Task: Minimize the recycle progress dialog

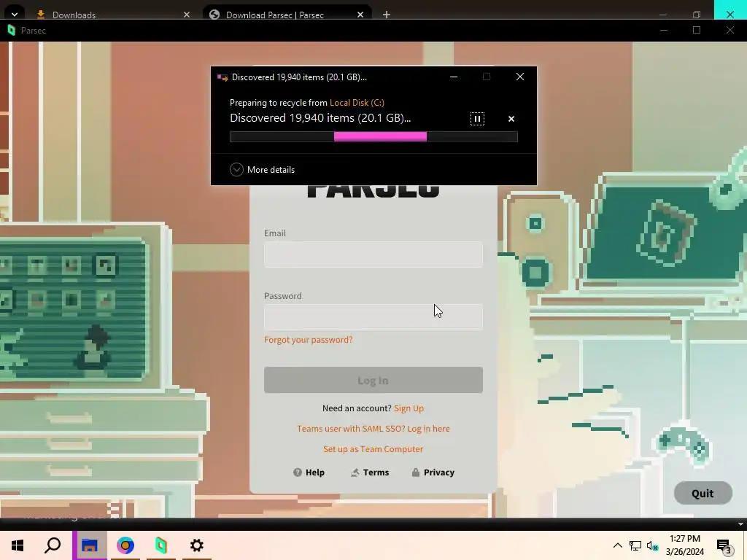Action: coord(454,77)
